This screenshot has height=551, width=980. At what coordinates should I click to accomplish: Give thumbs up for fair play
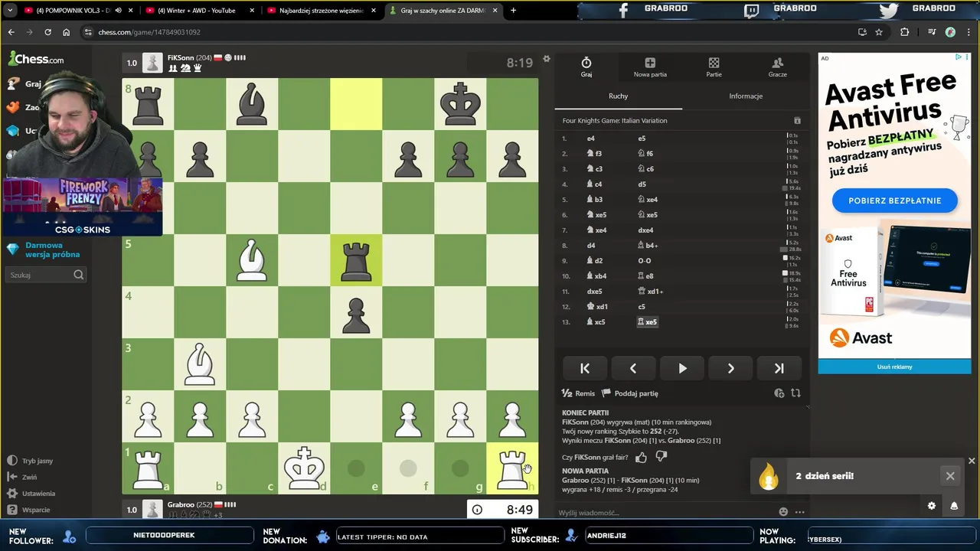tap(641, 457)
